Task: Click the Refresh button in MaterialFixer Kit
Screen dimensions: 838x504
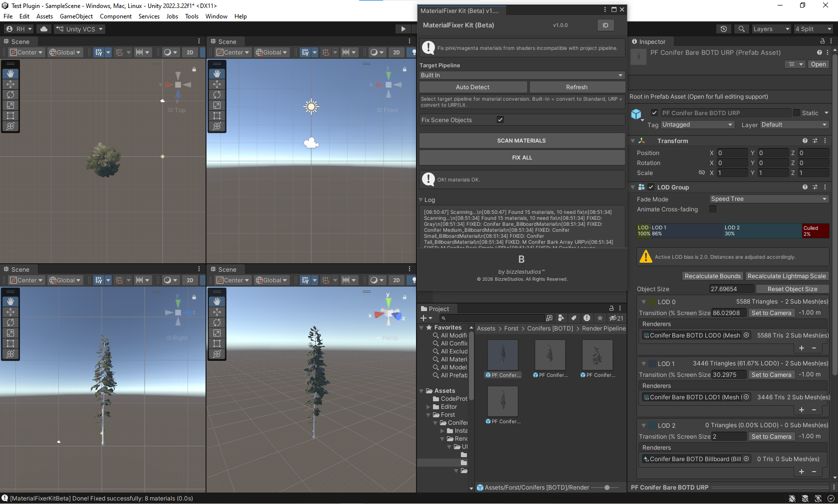Action: pos(577,87)
